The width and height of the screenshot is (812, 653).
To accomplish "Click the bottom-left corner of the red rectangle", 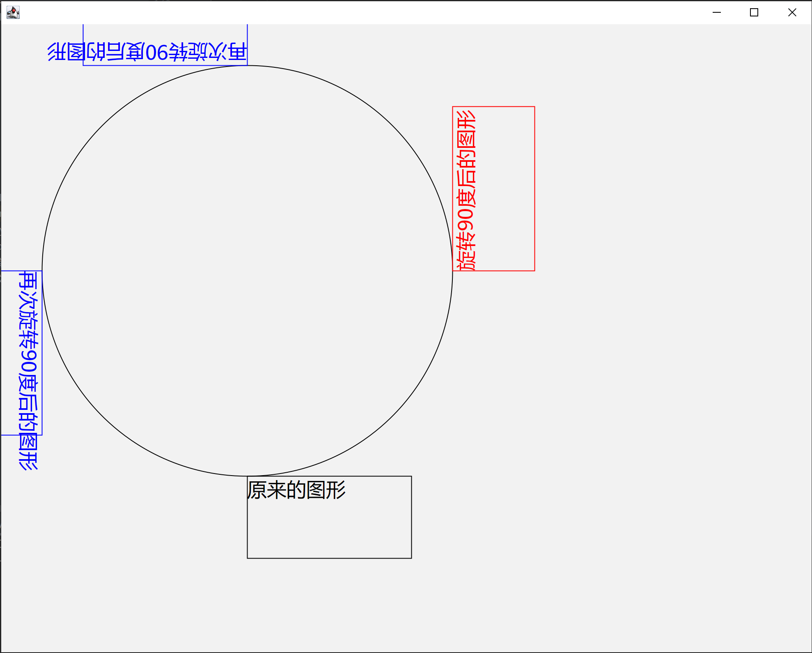I will 453,271.
